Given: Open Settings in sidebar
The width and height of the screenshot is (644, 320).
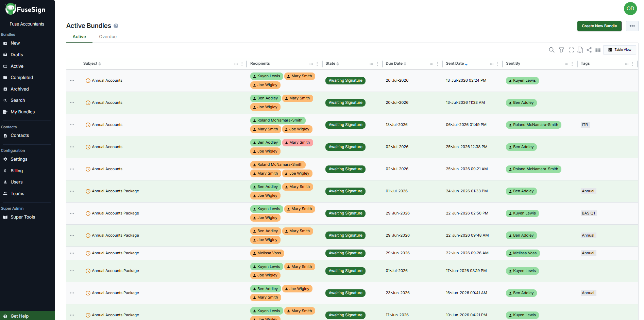Looking at the screenshot, I should pos(27,159).
